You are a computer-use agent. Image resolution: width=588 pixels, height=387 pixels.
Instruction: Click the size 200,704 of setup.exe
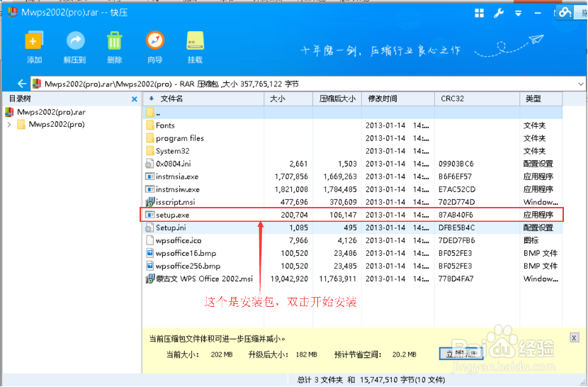[294, 215]
